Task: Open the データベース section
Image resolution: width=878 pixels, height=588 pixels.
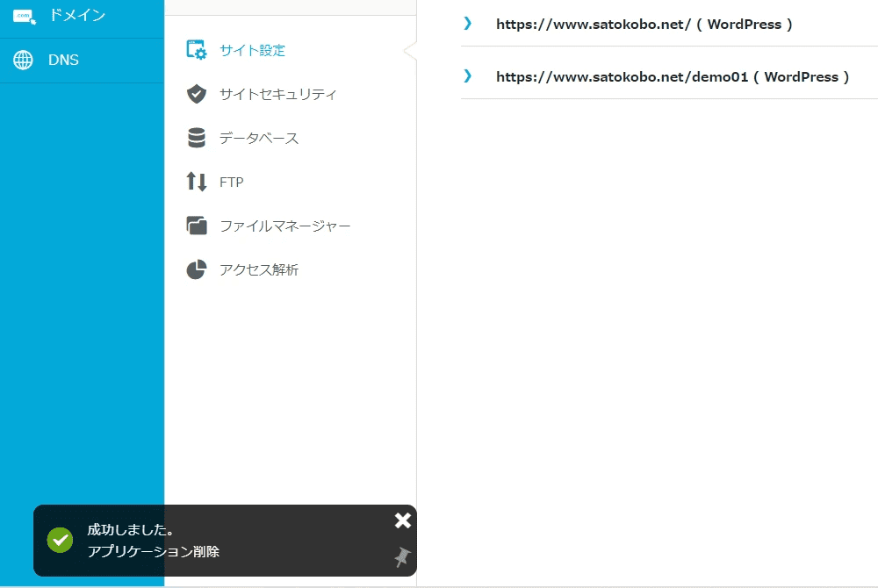Action: pyautogui.click(x=259, y=138)
